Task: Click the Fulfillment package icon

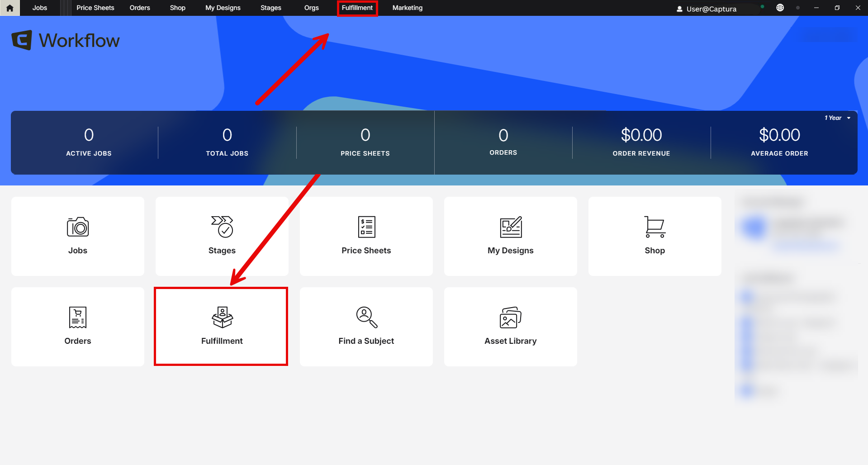Action: click(222, 317)
